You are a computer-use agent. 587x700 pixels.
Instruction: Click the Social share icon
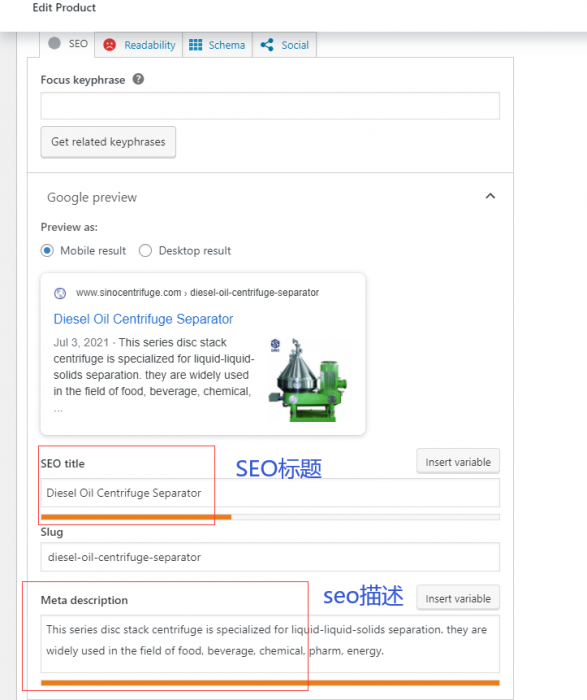[267, 45]
